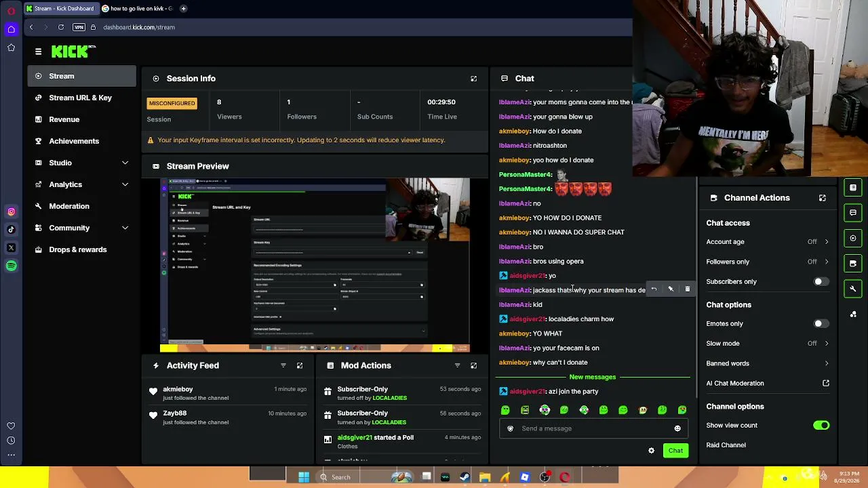Screen dimensions: 868x488
Task: Expand the Analytics menu
Action: click(x=82, y=184)
